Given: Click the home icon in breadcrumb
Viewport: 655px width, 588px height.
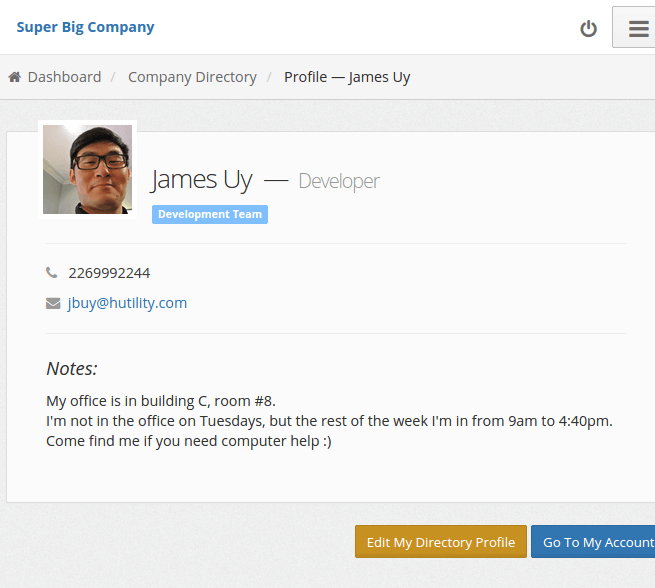Looking at the screenshot, I should pos(15,77).
